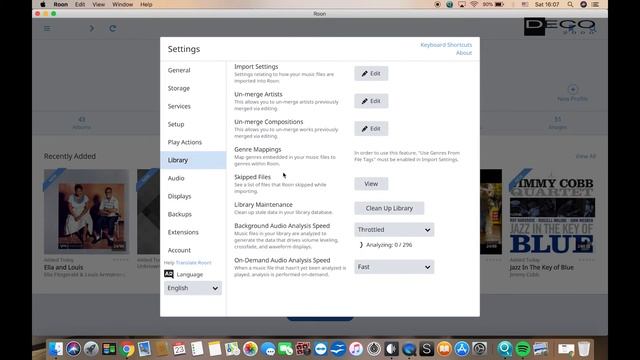The height and width of the screenshot is (360, 640).
Task: Open Notification Center icon in menu bar
Action: click(596, 4)
